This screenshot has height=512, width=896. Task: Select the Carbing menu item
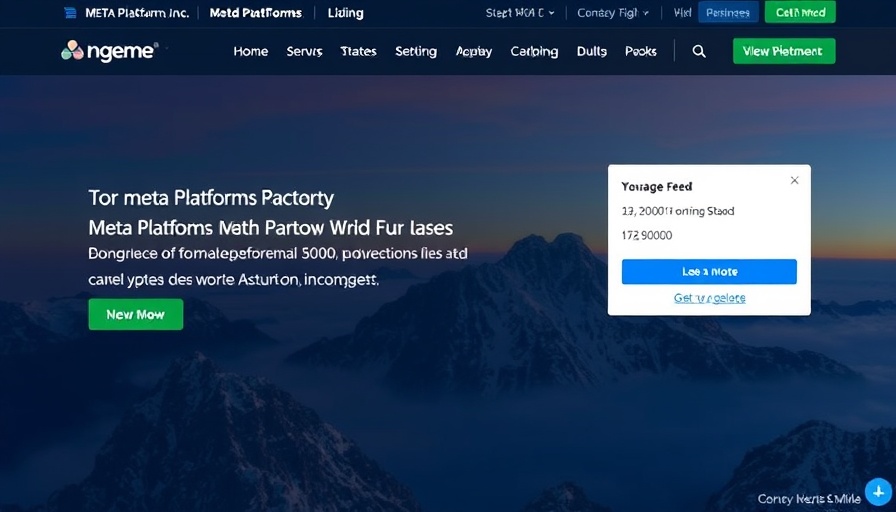point(534,52)
